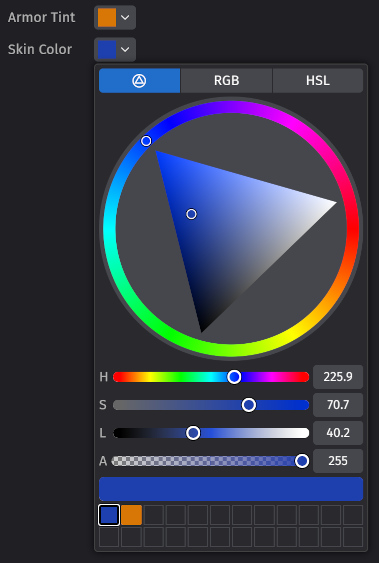379x563 pixels.
Task: Click the S saturation slider handle
Action: coord(249,405)
